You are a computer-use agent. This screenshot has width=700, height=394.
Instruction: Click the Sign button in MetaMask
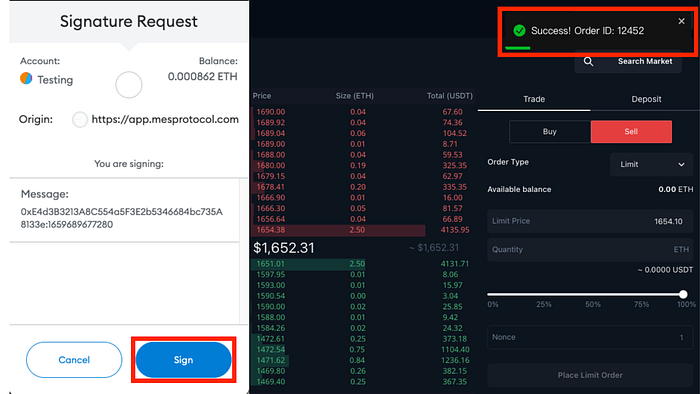click(183, 360)
